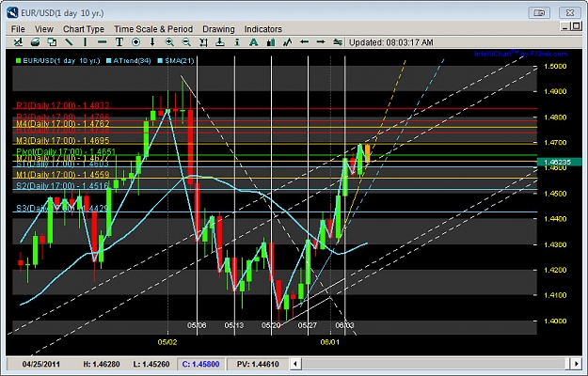Click the horizontal scrollbar track
This screenshot has height=376, width=588.
pyautogui.click(x=436, y=363)
